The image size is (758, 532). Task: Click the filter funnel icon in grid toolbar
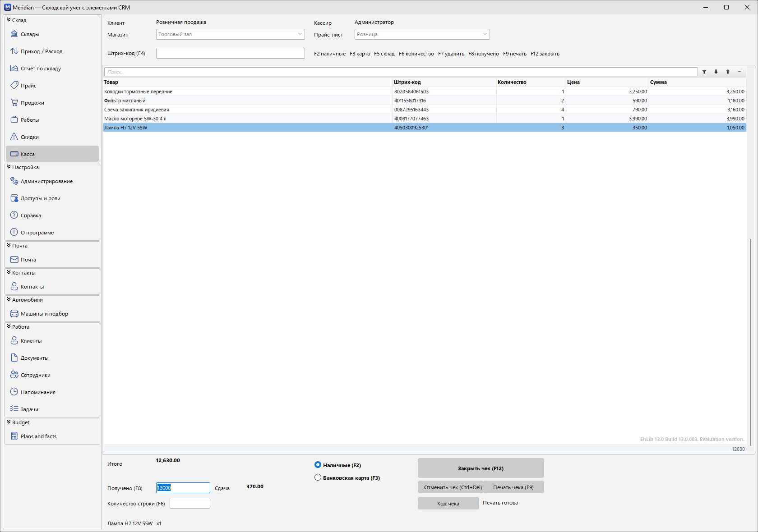704,72
